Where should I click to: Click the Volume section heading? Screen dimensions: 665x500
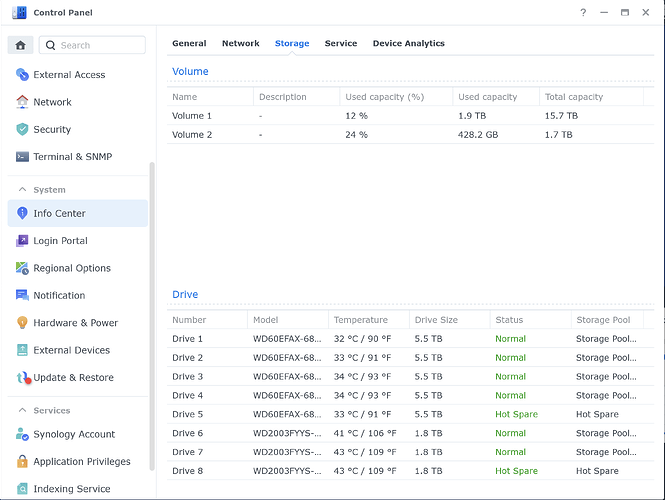point(190,71)
